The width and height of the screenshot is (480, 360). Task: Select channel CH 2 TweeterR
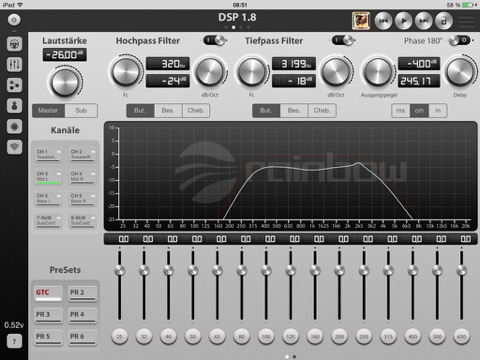[x=82, y=155]
